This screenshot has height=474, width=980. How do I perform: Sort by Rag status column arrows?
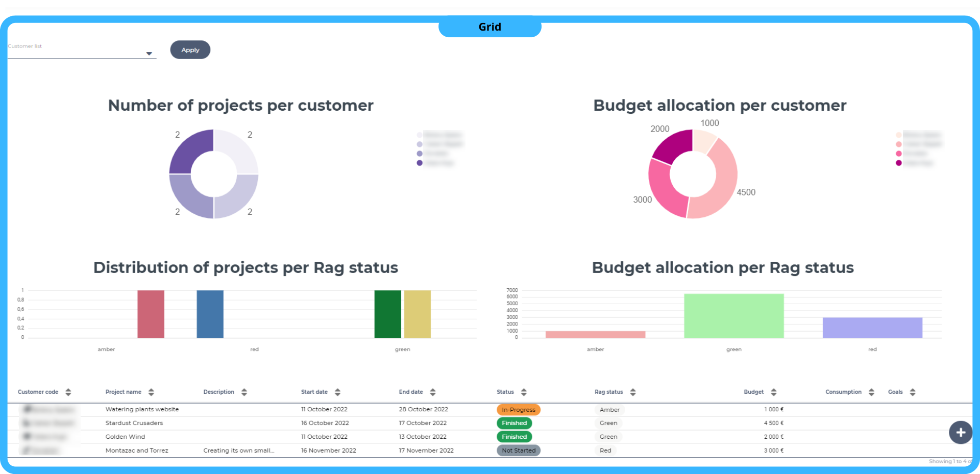[x=633, y=392]
